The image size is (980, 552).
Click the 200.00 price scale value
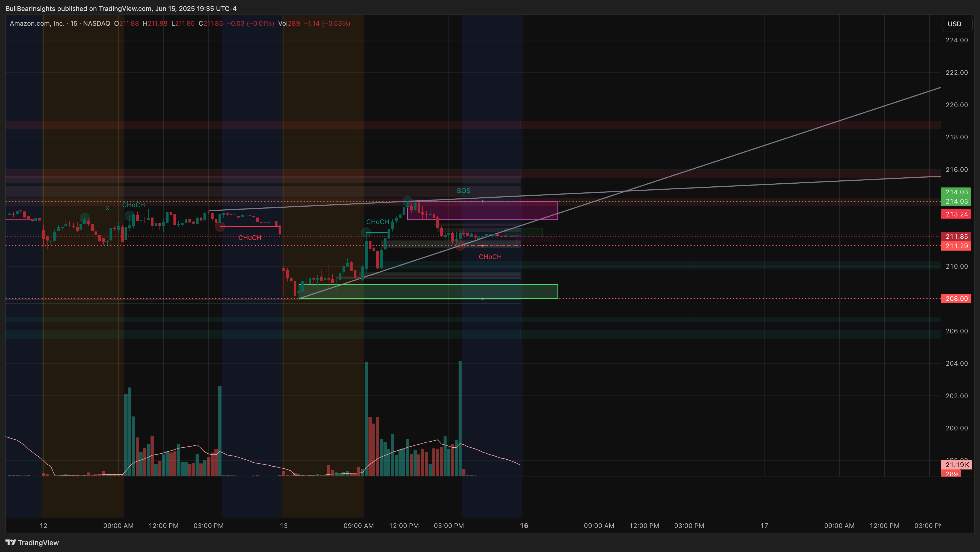957,428
